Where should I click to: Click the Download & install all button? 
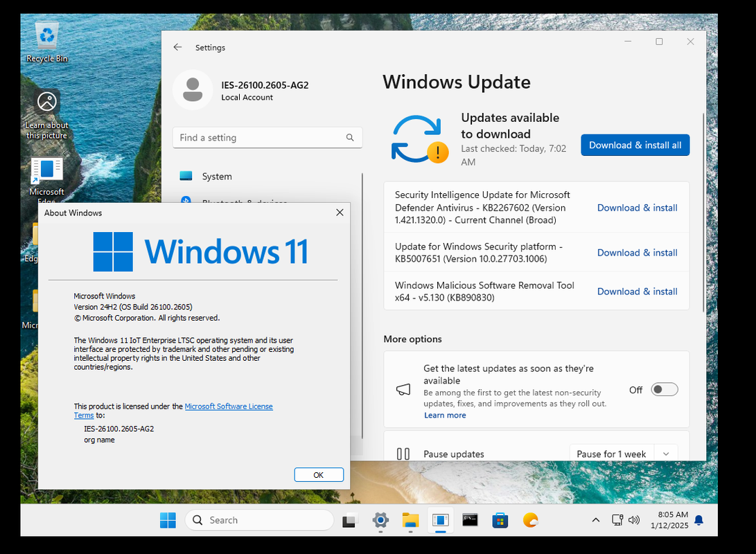coord(635,145)
